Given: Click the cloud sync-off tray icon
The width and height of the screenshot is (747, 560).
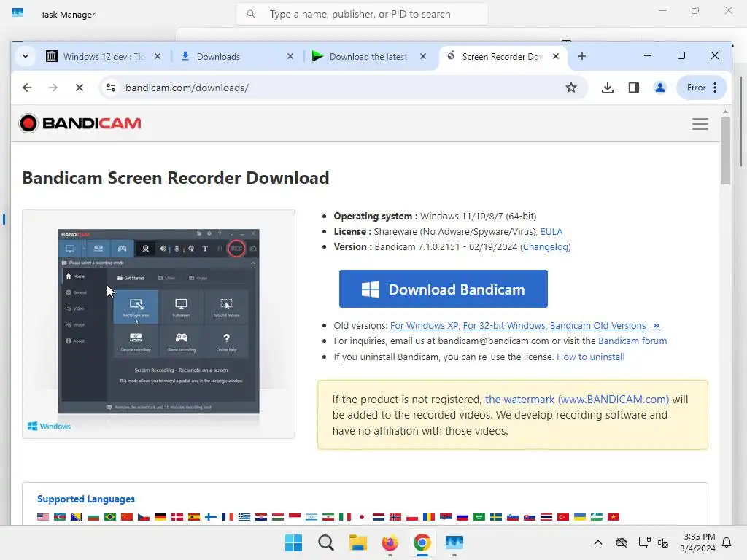Looking at the screenshot, I should [x=622, y=542].
